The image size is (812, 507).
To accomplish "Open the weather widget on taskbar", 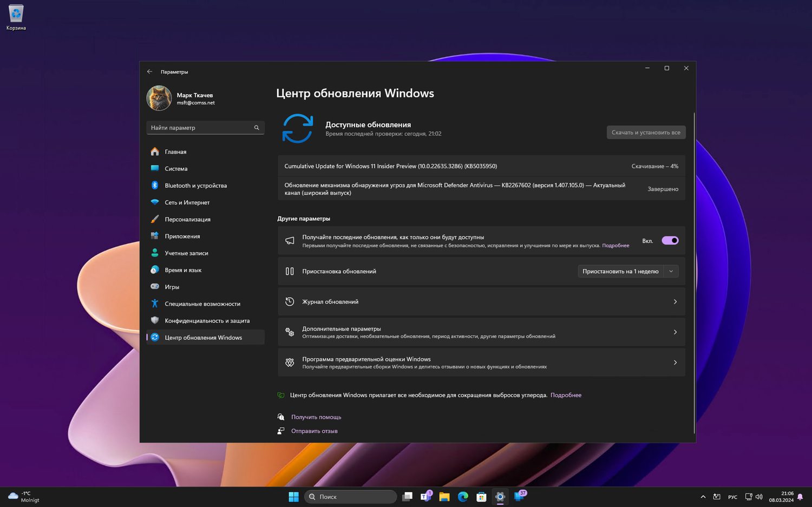I will pos(24,497).
